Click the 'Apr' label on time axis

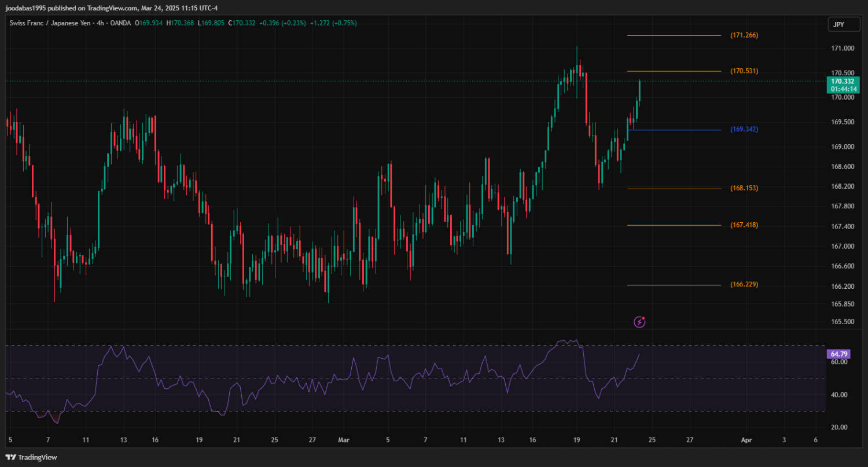(x=746, y=440)
